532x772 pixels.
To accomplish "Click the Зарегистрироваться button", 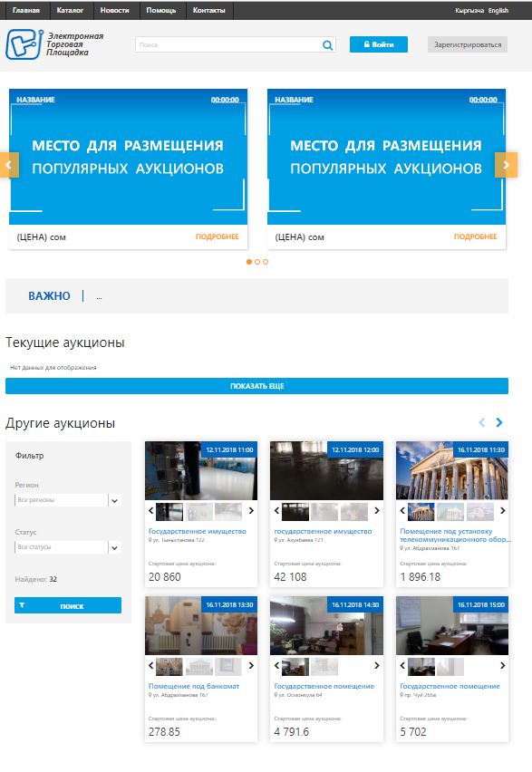I will click(468, 44).
